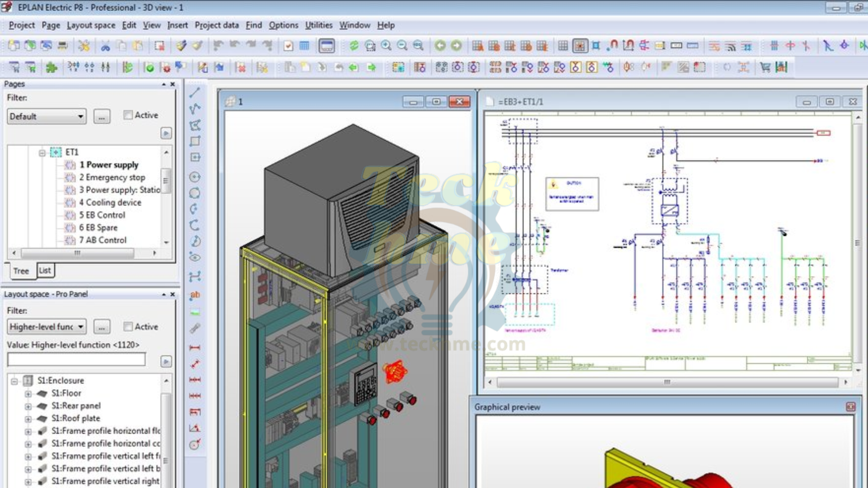Expand the S1:Rear panel node
Viewport: 868px width, 488px height.
click(28, 406)
